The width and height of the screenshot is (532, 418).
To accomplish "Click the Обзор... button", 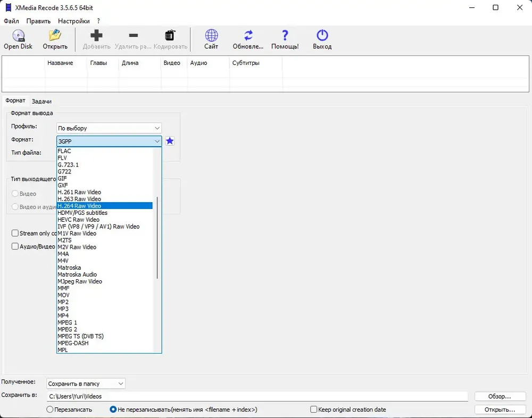I will tap(500, 396).
